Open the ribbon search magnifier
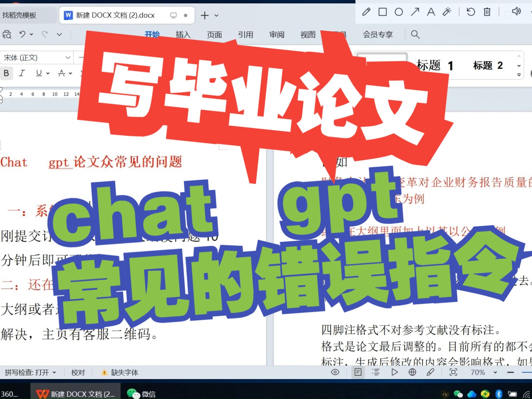Screen dimensions: 532x399 point(415,34)
